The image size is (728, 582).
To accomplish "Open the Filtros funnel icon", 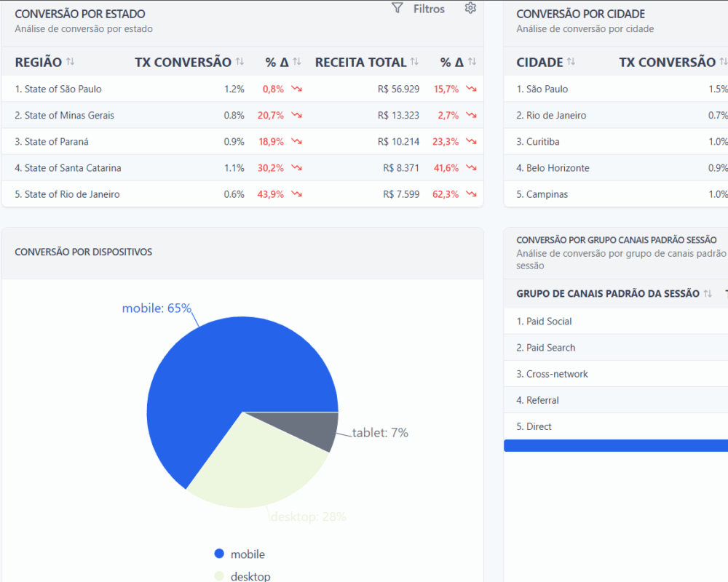I will (x=397, y=8).
